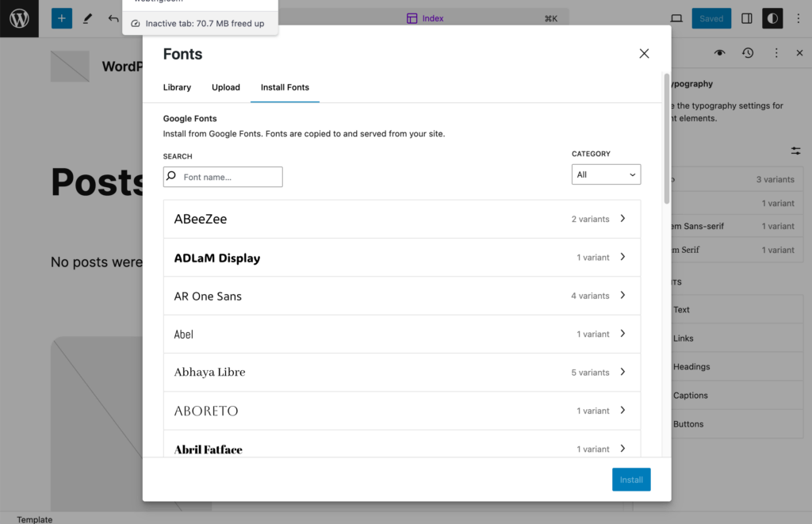812x524 pixels.
Task: Open the typography font filter sliders icon
Action: [x=795, y=150]
